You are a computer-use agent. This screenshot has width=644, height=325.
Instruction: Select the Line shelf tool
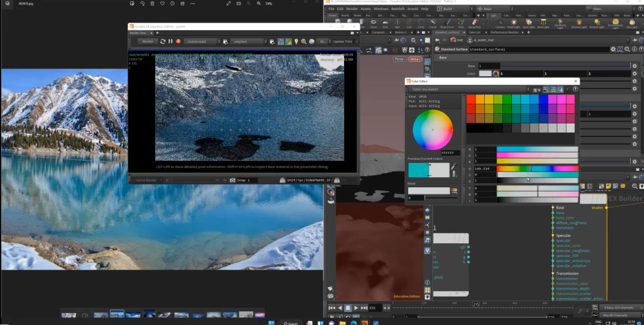click(409, 23)
